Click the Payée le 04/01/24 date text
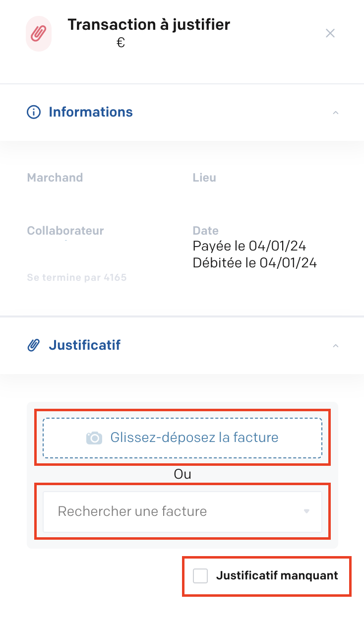364x630 pixels. click(249, 246)
